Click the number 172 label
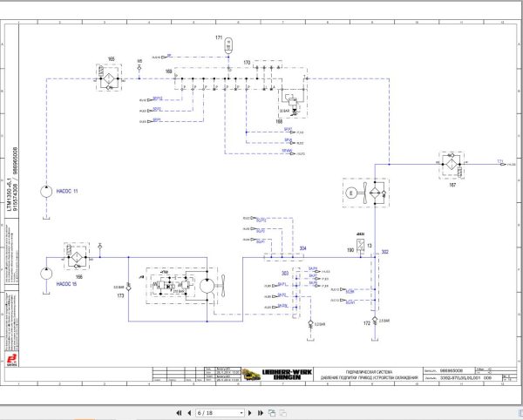523x420 pixels. pyautogui.click(x=367, y=323)
